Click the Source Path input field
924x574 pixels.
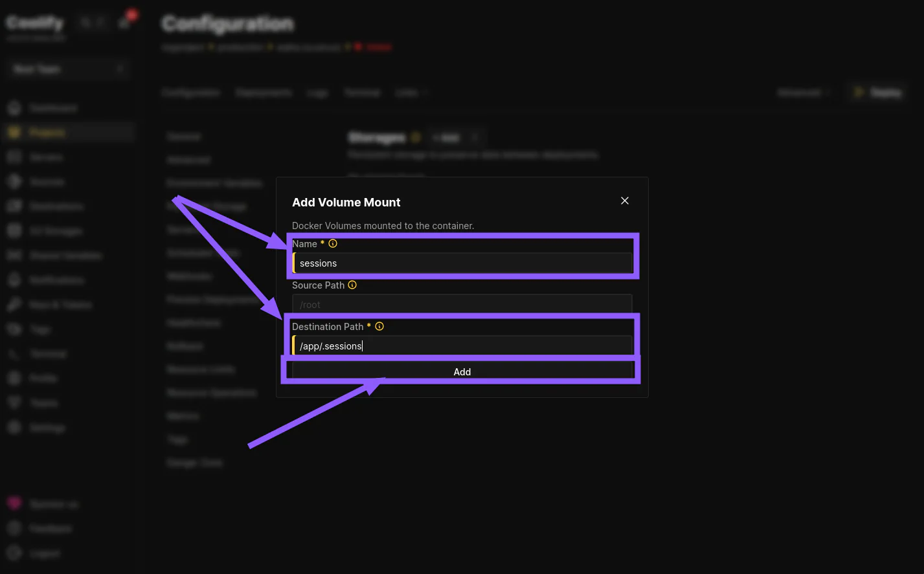tap(462, 305)
